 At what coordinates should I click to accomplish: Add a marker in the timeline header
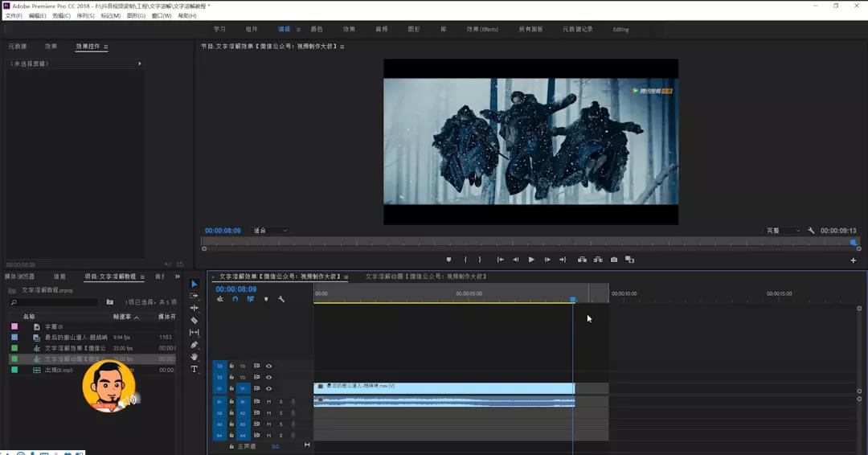[266, 299]
